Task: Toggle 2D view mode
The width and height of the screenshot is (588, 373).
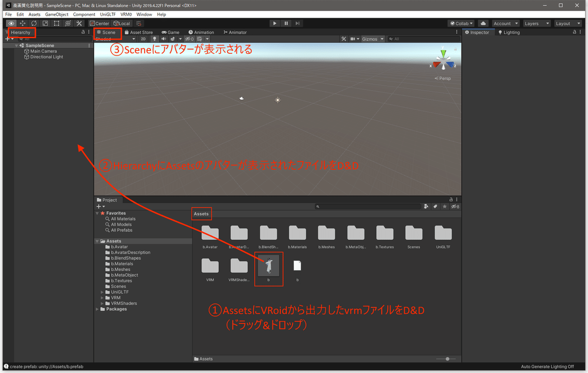Action: pyautogui.click(x=143, y=39)
